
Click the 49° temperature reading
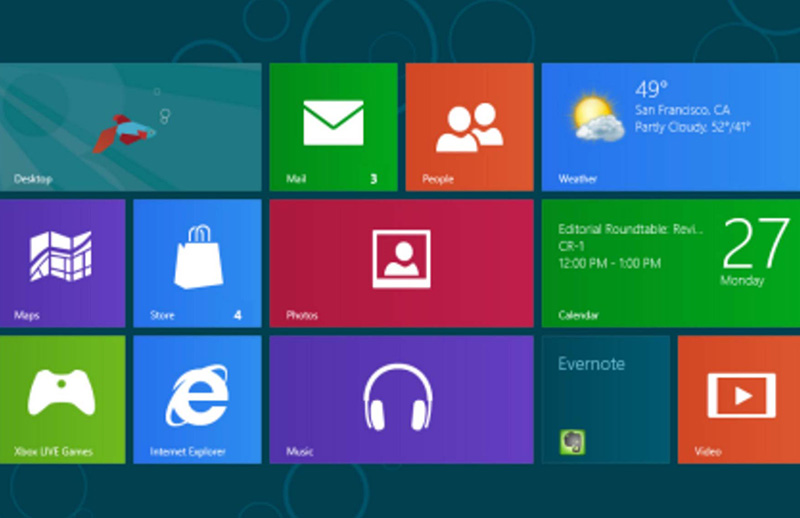tap(651, 88)
